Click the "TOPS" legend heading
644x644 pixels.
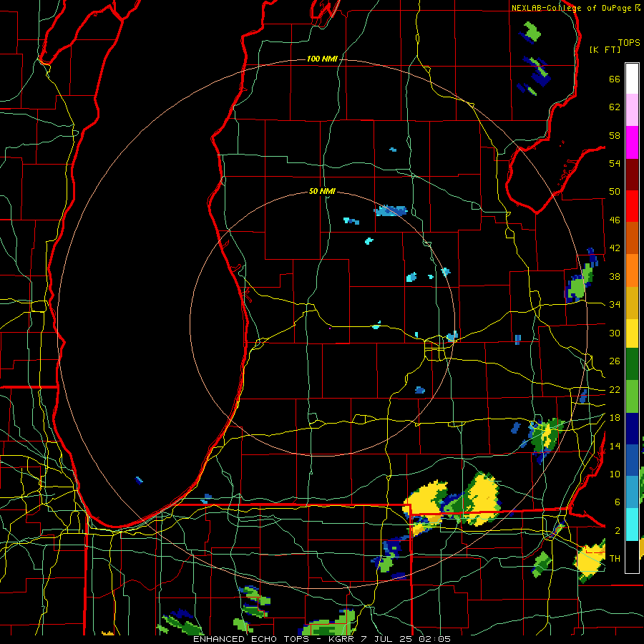[629, 43]
